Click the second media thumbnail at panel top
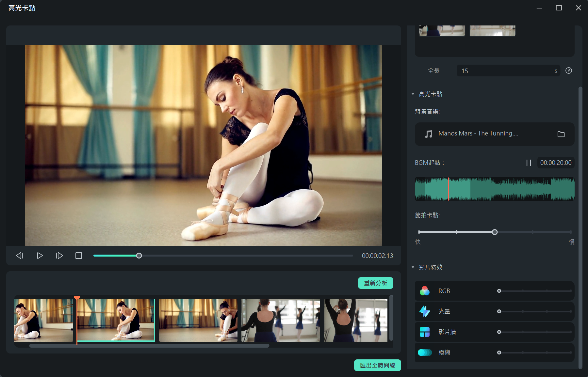The height and width of the screenshot is (377, 588). 493,31
